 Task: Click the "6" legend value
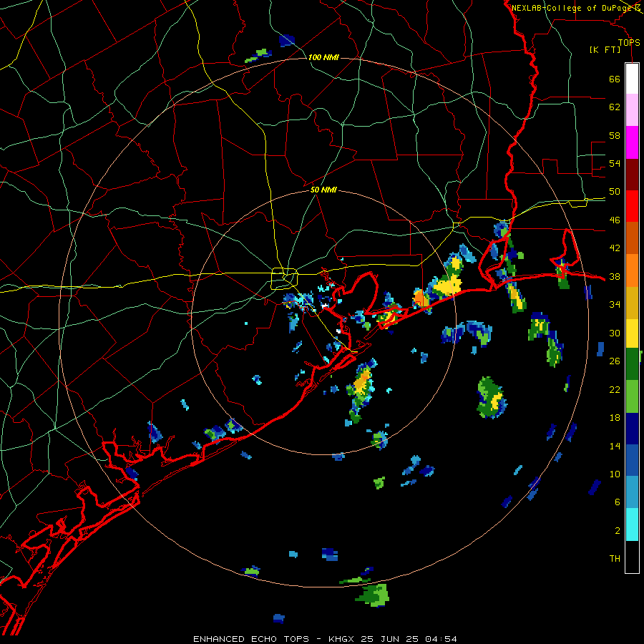tap(618, 502)
